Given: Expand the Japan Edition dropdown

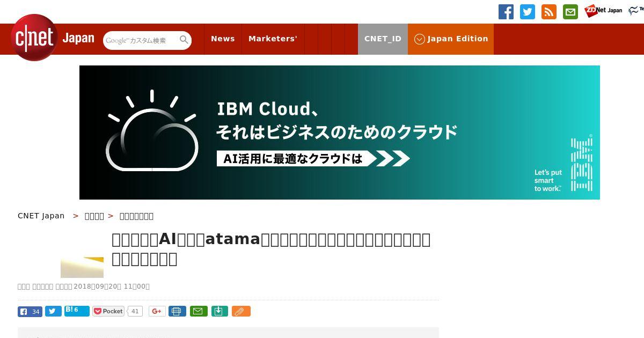Looking at the screenshot, I should (x=451, y=39).
